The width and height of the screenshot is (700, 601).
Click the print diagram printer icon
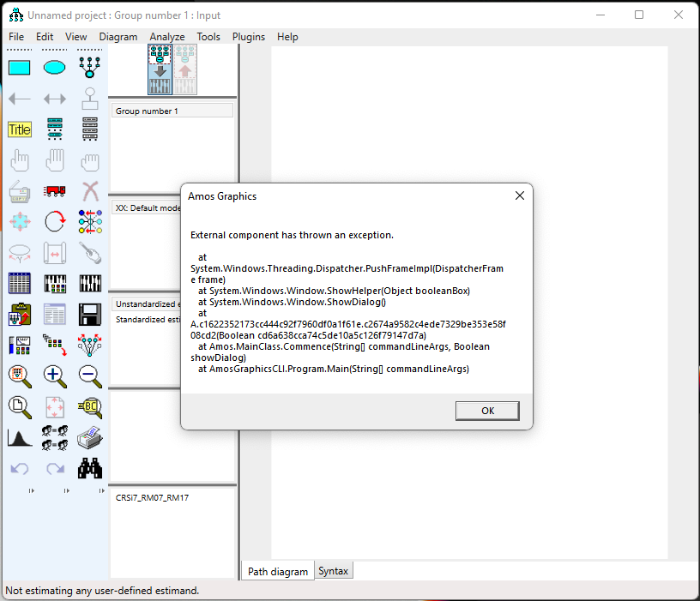point(89,437)
